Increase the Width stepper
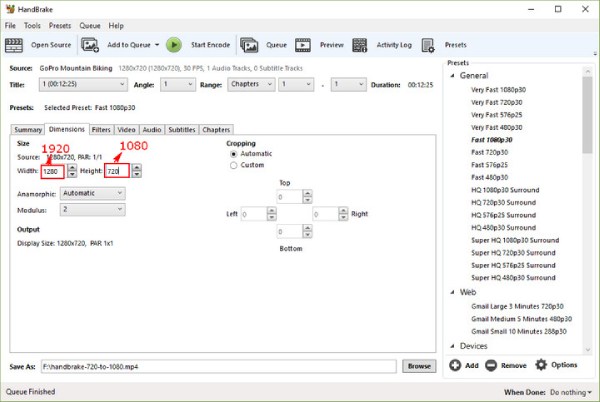 (x=72, y=168)
